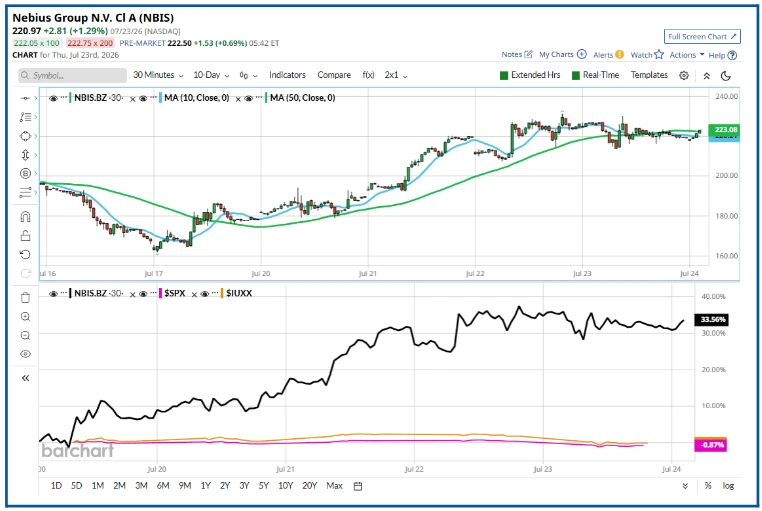Open the 2x1 layout dropdown
This screenshot has width=762, height=511.
(x=396, y=75)
